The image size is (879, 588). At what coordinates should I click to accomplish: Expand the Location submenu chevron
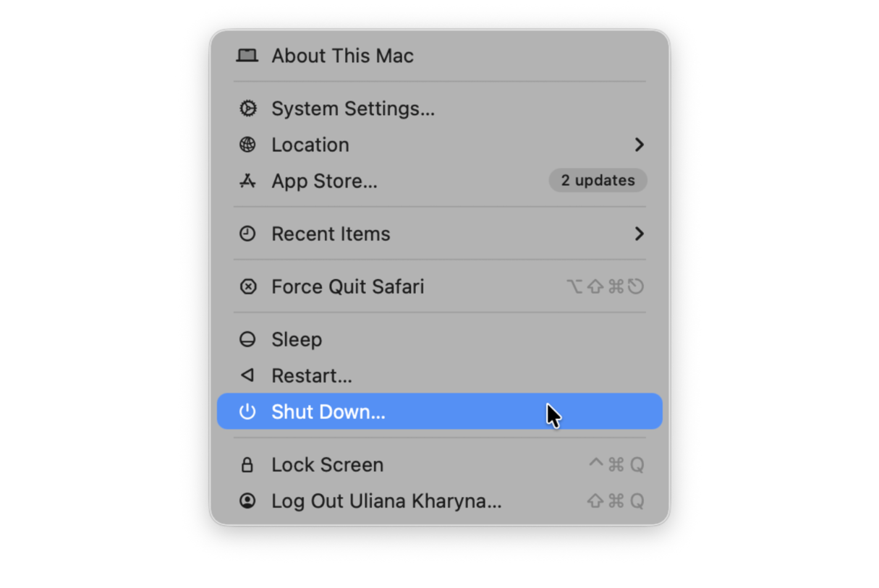[640, 145]
